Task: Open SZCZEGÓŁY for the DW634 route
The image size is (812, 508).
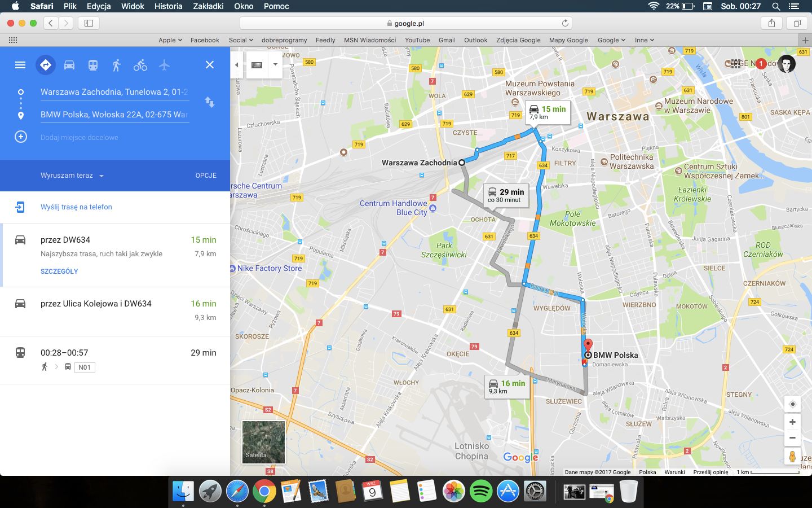Action: (x=59, y=271)
